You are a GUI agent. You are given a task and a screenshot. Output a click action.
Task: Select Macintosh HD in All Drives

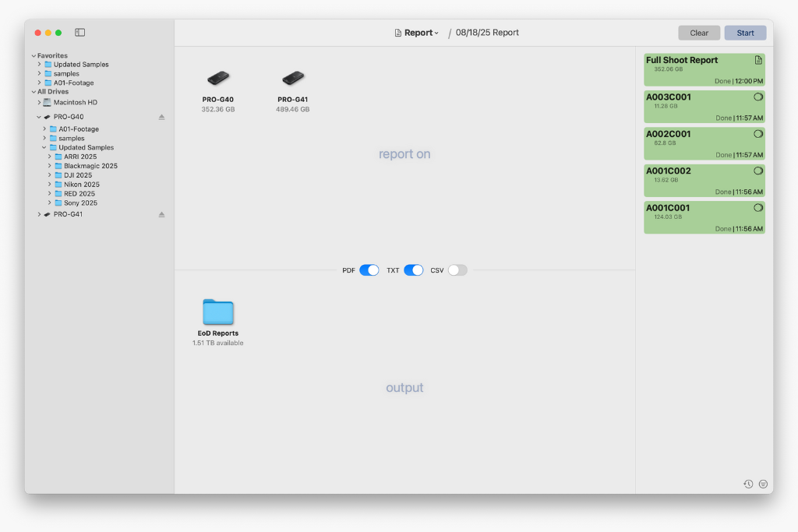pos(75,102)
